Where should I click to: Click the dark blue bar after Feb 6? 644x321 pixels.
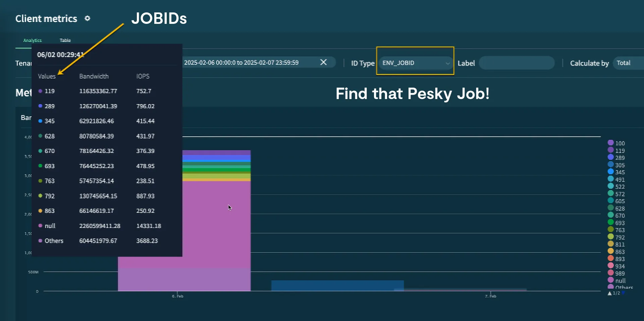click(337, 285)
